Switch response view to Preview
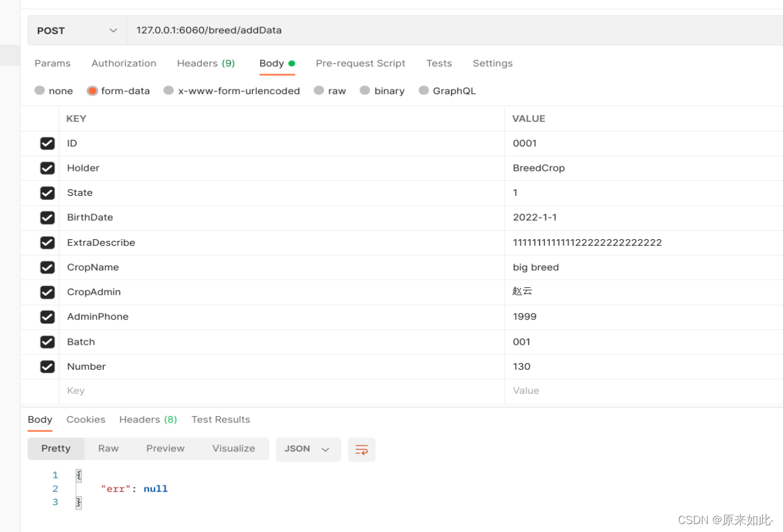783x532 pixels. point(165,448)
